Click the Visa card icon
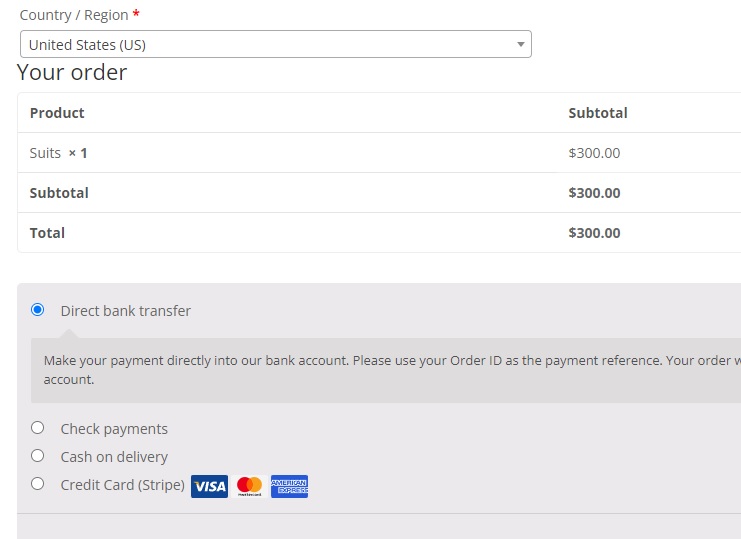Image resolution: width=741 pixels, height=539 pixels. [x=209, y=486]
